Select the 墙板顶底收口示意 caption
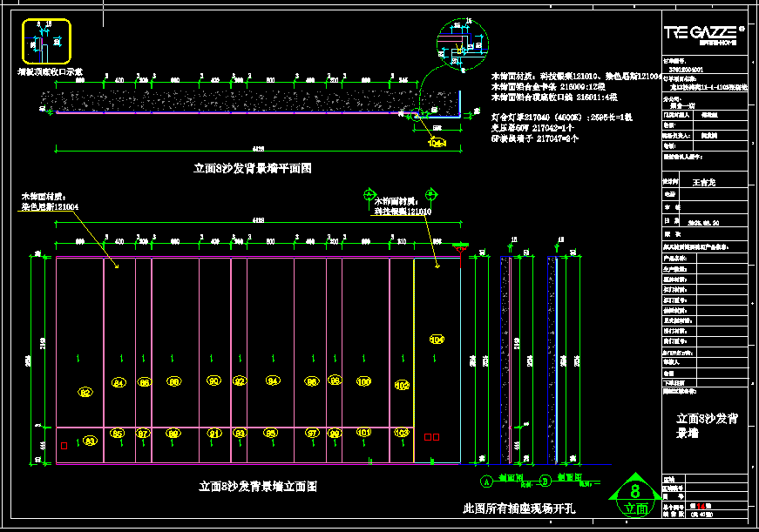The image size is (759, 532). click(50, 72)
